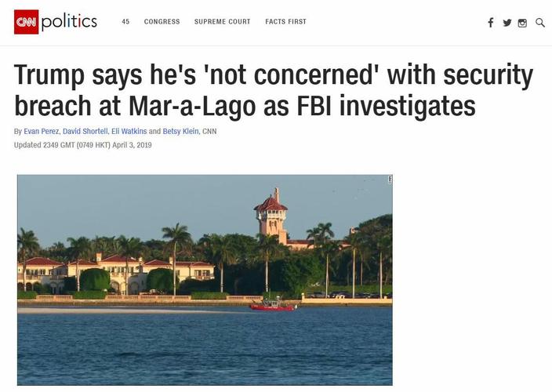552x392 pixels.
Task: Select the Congress navigation item
Action: [162, 22]
